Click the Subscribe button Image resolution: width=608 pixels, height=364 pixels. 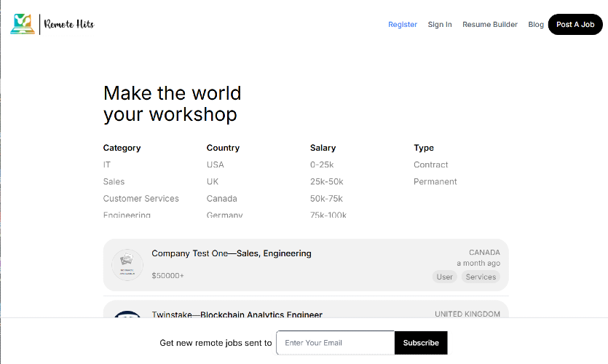click(x=421, y=343)
